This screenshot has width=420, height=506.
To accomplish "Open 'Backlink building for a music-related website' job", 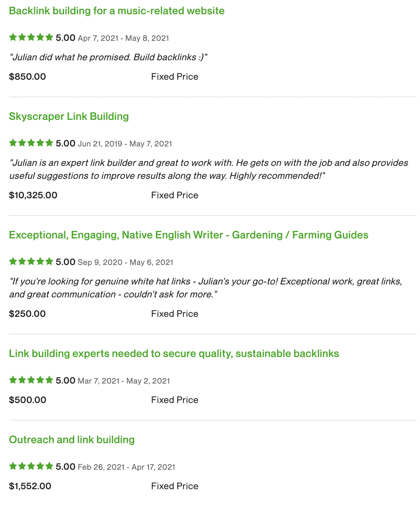I will 117,11.
